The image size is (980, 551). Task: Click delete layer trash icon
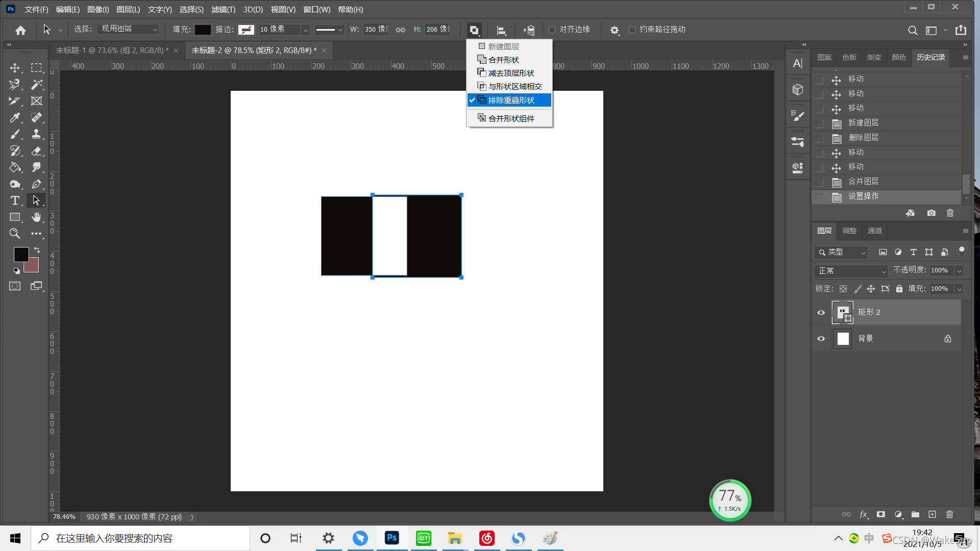point(949,514)
